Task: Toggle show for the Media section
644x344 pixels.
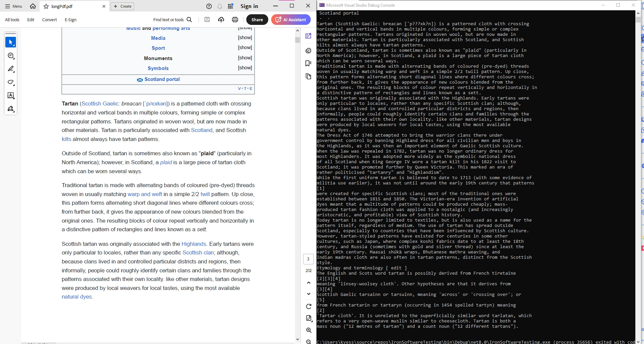Action: click(245, 37)
